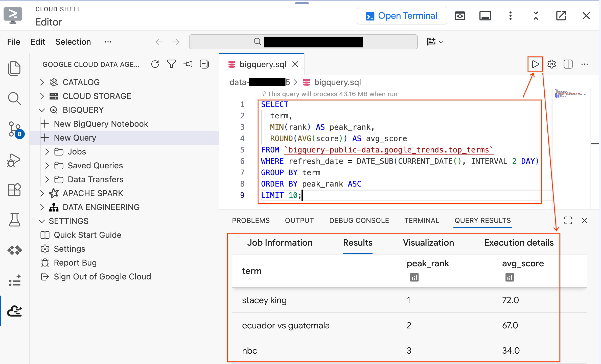Expand the CLOUD STORAGE section
Viewport: 601px width, 364px height.
coord(42,96)
